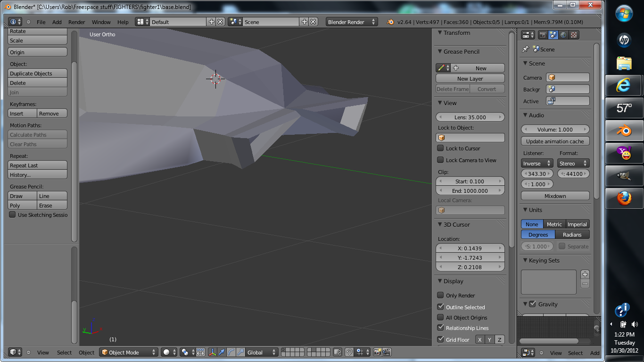
Task: Select the translate manipulator arrow
Action: [222, 352]
